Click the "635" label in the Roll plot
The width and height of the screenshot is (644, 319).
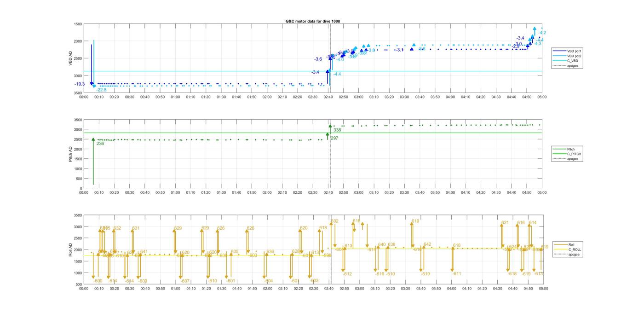(x=235, y=252)
